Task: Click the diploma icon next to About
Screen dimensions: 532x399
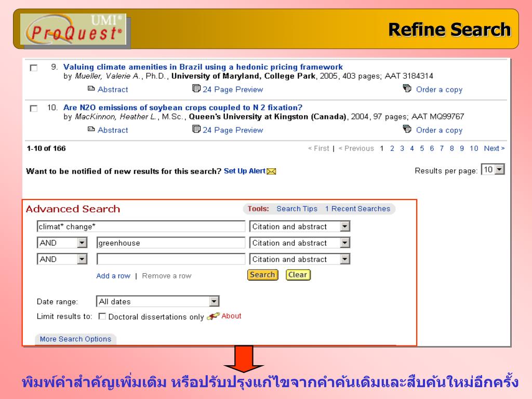Action: coord(213,316)
